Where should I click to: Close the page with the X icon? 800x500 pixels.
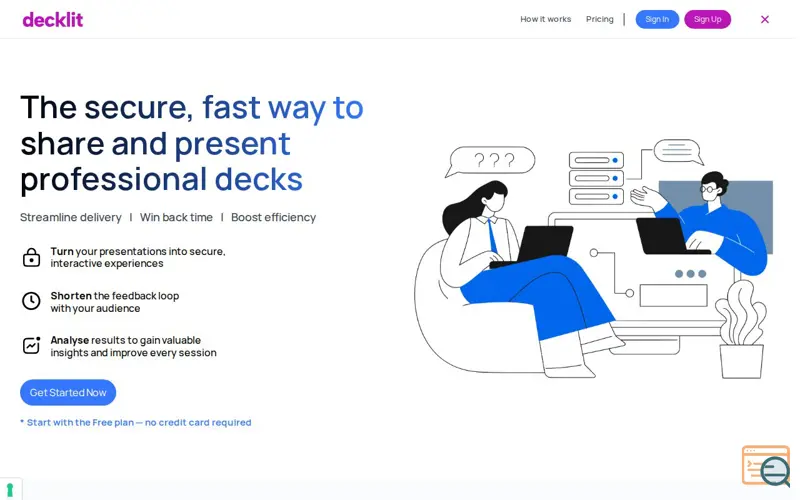click(764, 19)
